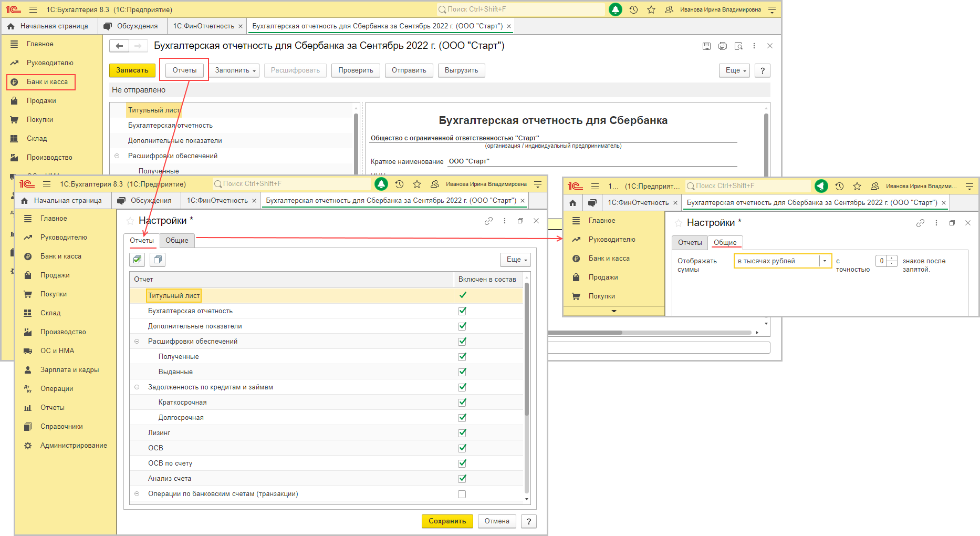Viewport: 980px width, 536px height.
Task: Open history icon in top window title bar
Action: 633,9
